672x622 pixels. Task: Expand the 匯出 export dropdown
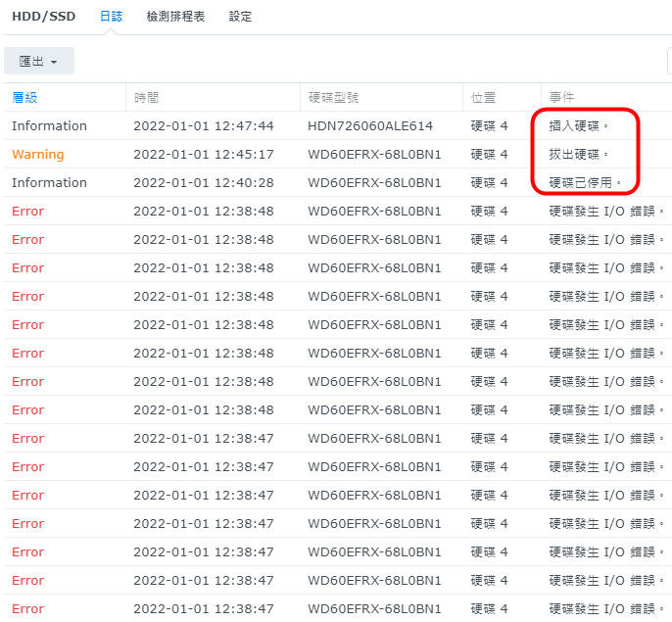click(x=39, y=62)
